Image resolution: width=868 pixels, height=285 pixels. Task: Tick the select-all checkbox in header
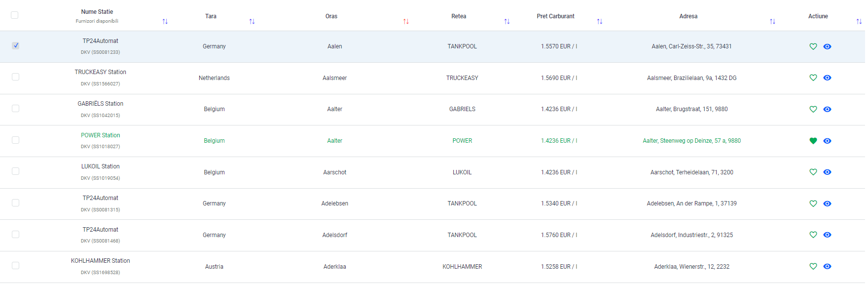tap(15, 15)
